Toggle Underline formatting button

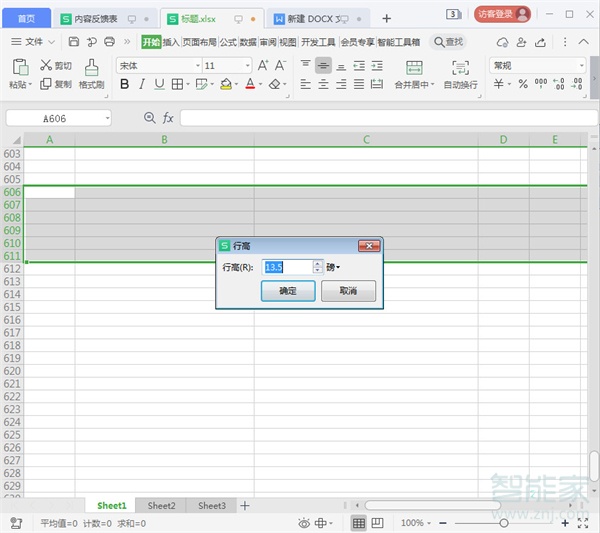coord(160,85)
